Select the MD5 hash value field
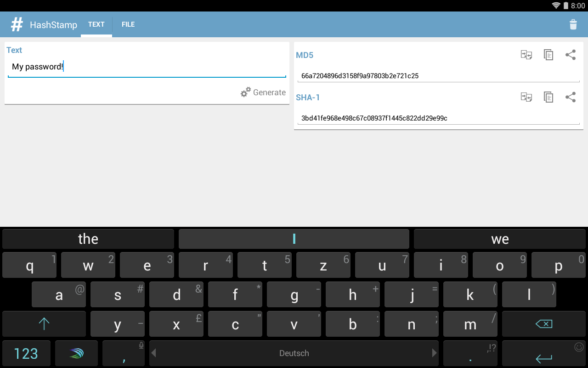This screenshot has width=588, height=368. click(x=439, y=76)
